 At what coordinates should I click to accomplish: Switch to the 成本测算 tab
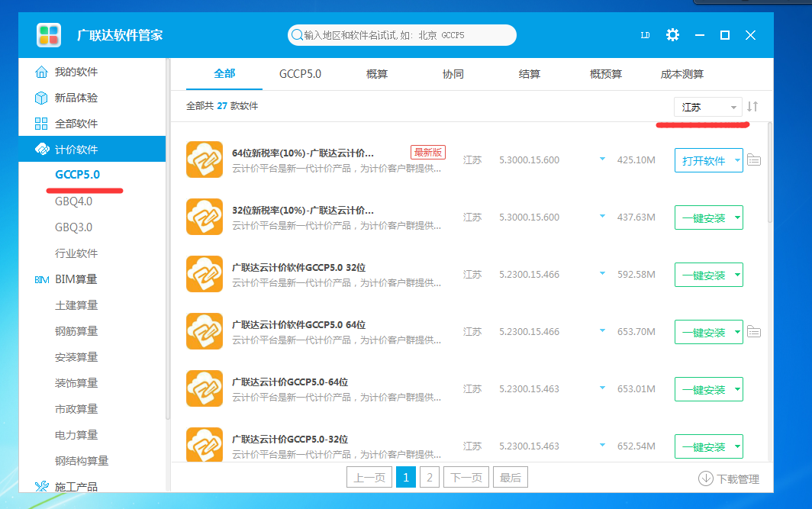pyautogui.click(x=682, y=74)
